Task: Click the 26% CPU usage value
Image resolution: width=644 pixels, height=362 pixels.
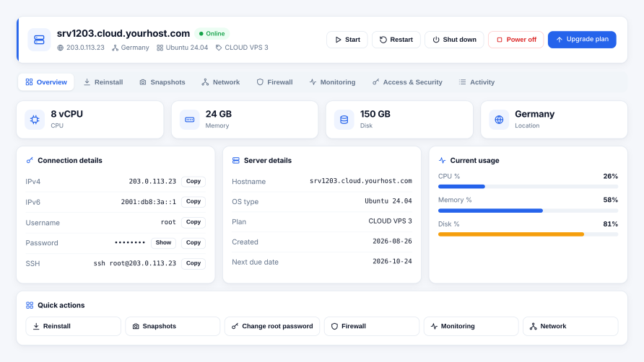Action: click(610, 177)
